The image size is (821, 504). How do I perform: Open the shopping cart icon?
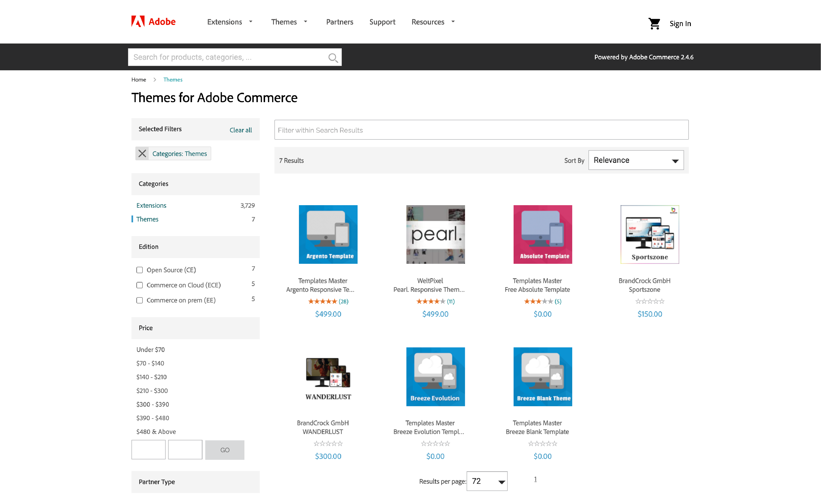(x=654, y=24)
